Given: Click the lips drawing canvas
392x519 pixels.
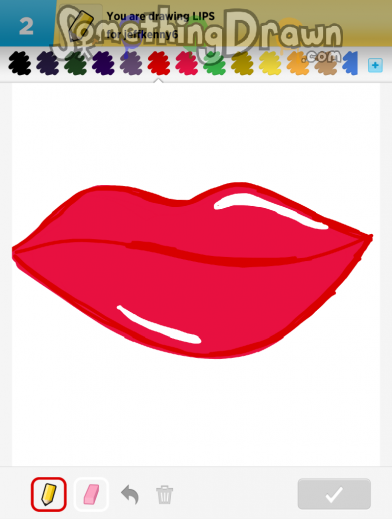Looking at the screenshot, I should (196, 274).
